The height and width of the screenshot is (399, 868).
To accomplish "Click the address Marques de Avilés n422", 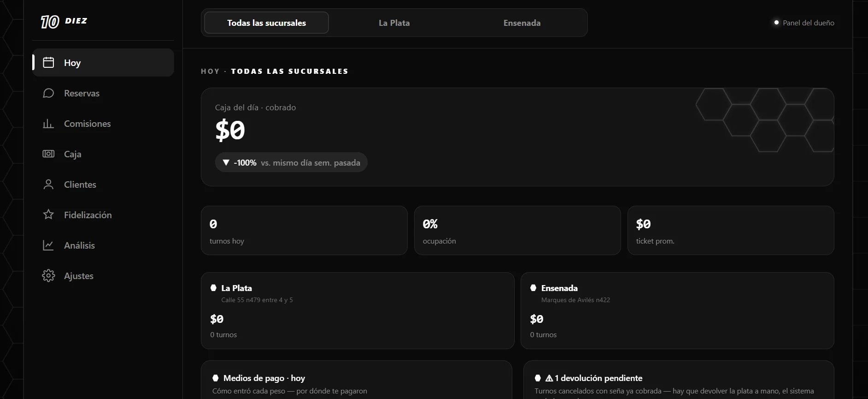I will click(575, 300).
